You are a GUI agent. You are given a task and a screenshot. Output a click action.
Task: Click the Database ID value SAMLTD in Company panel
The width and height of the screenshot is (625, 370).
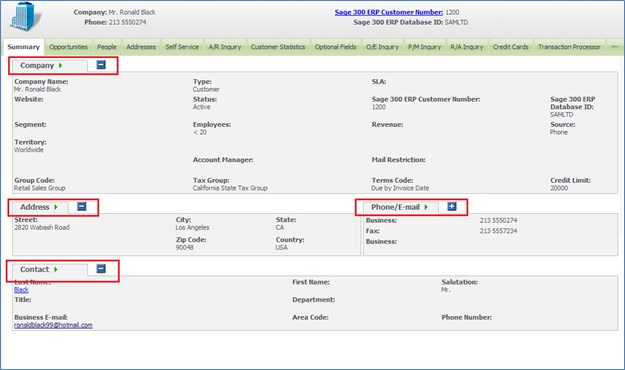[562, 115]
